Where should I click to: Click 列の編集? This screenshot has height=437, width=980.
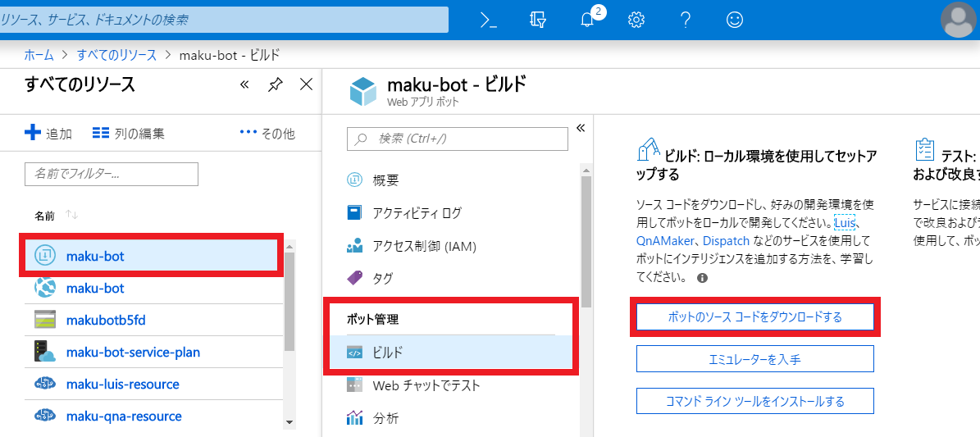click(x=129, y=133)
